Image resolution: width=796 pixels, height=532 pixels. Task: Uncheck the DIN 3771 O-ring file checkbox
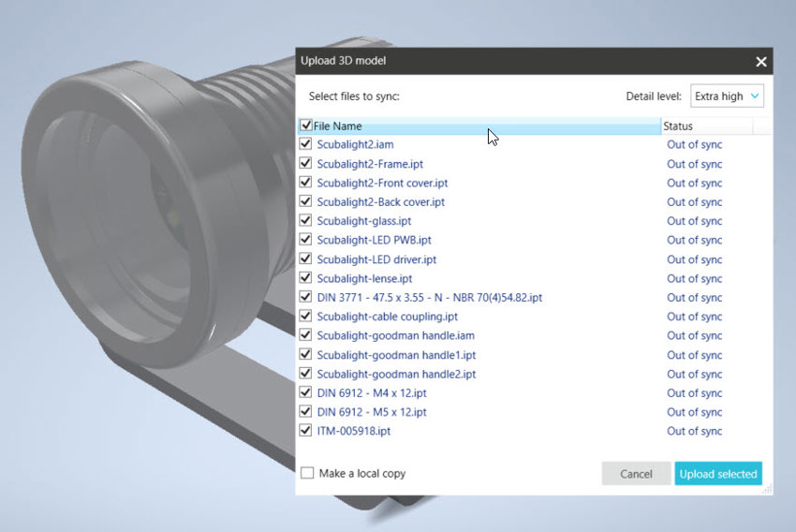[305, 297]
